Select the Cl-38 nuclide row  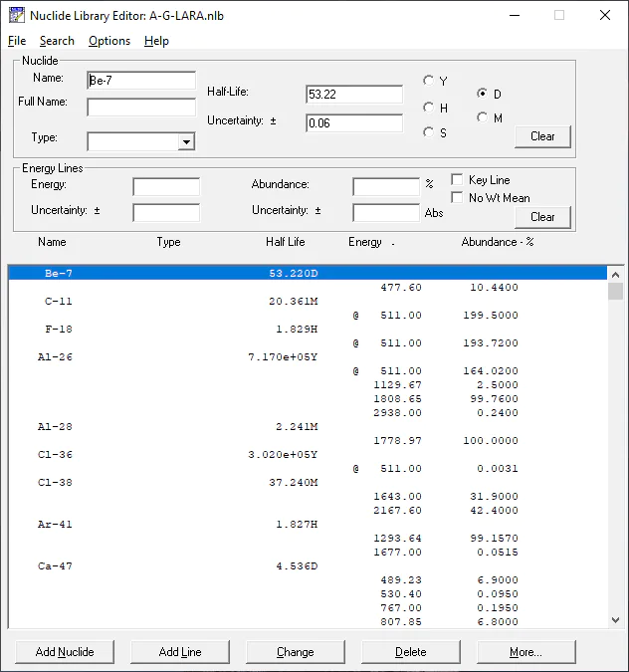tap(308, 482)
